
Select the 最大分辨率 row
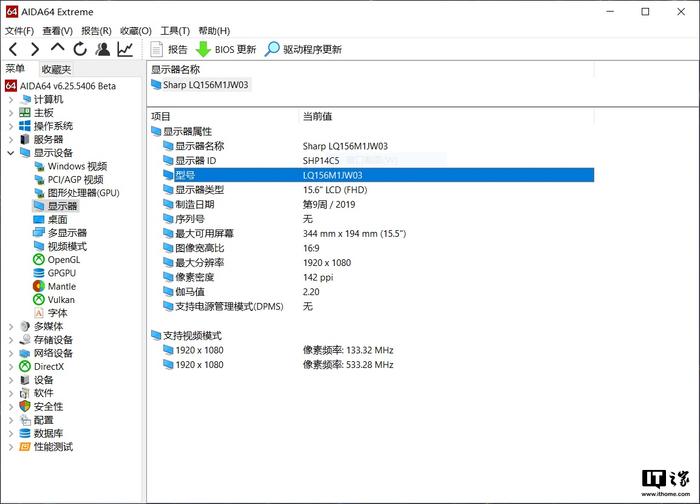click(x=378, y=263)
